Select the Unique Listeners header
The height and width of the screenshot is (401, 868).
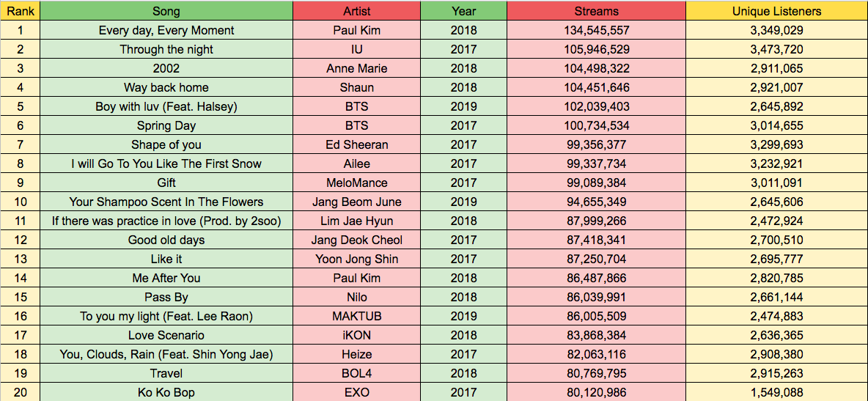click(777, 11)
